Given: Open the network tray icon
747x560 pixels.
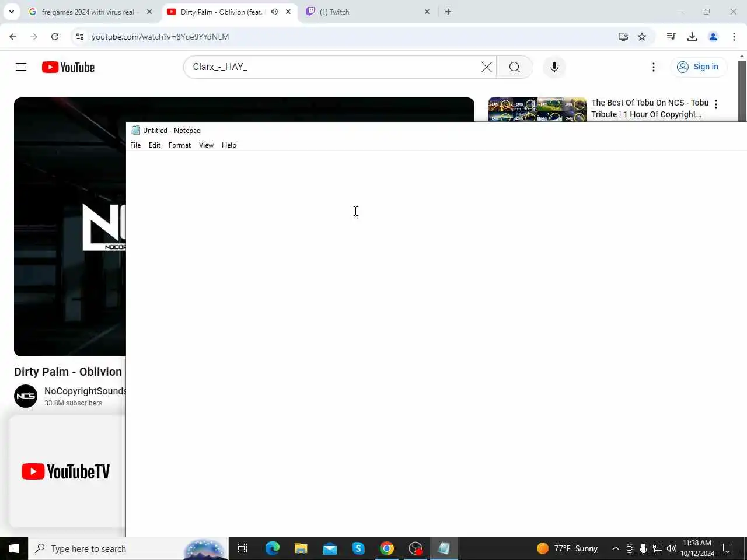Looking at the screenshot, I should (x=658, y=548).
